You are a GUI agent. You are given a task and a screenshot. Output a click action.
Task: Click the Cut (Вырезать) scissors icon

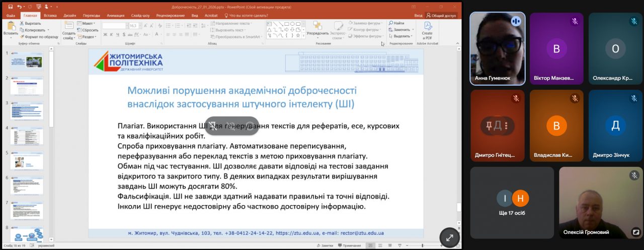(23, 23)
